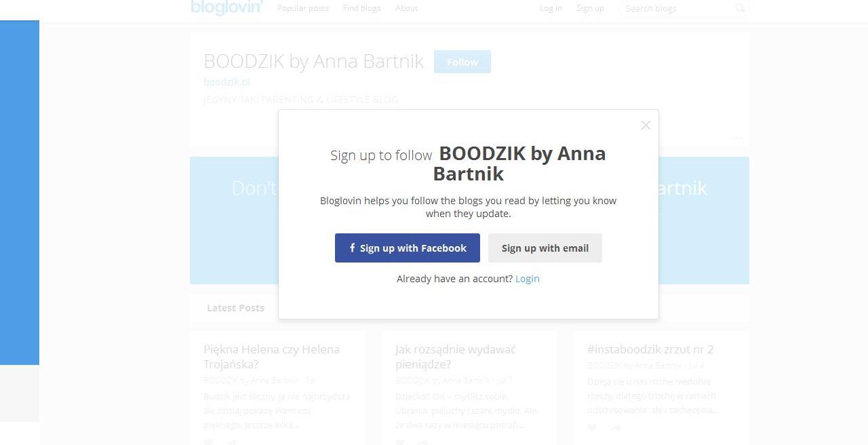The image size is (868, 445).
Task: Click the Bloglovin' logo
Action: (226, 7)
